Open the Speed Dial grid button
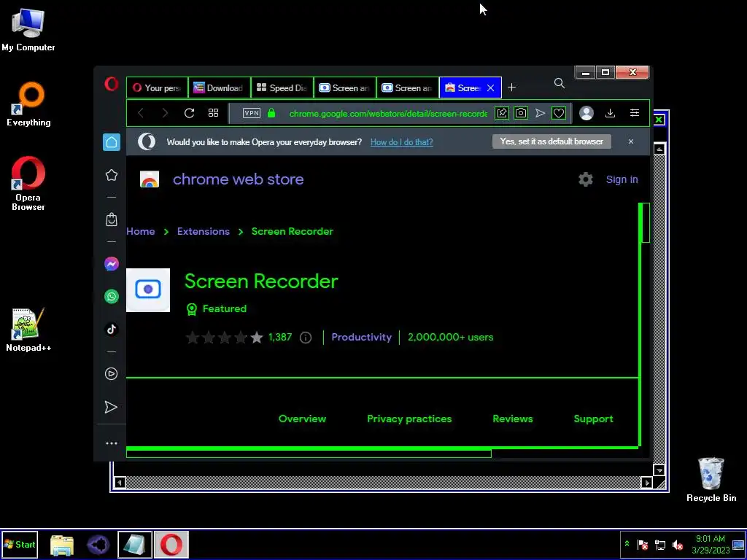 click(214, 113)
